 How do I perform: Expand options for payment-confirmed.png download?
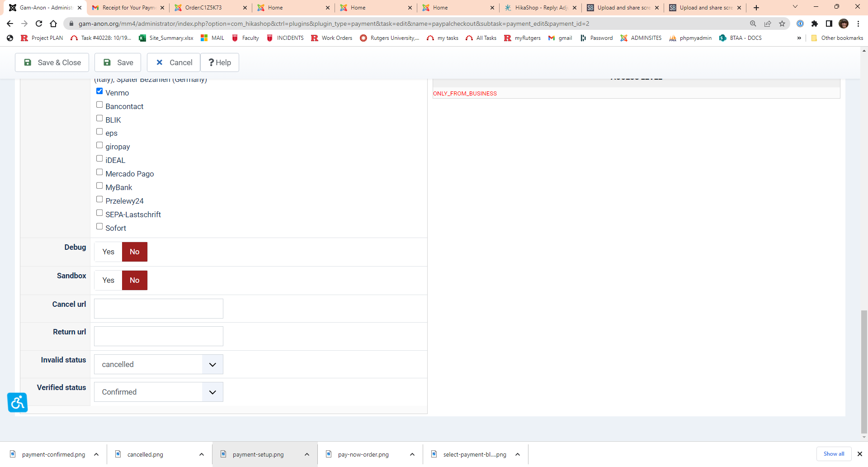tap(96, 454)
